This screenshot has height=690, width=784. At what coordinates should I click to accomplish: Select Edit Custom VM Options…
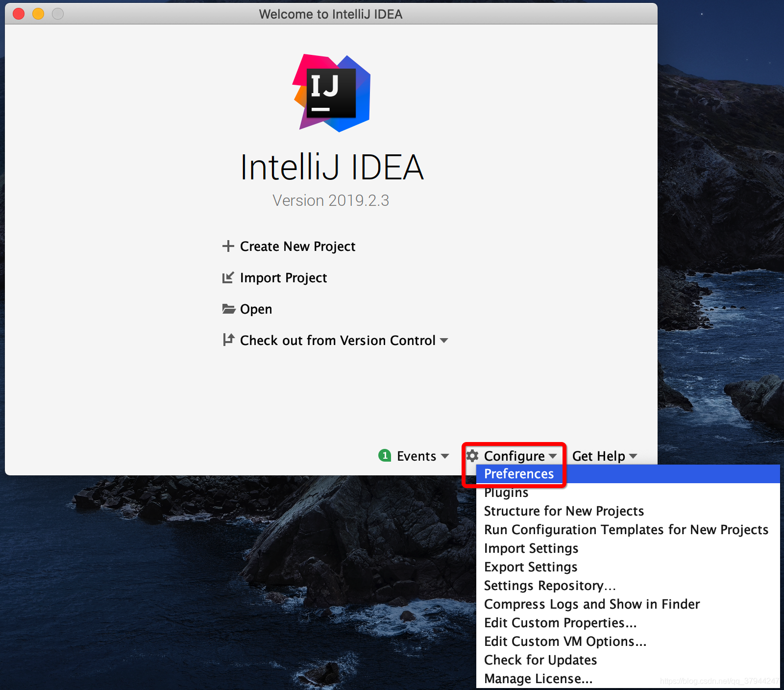[x=628, y=641]
